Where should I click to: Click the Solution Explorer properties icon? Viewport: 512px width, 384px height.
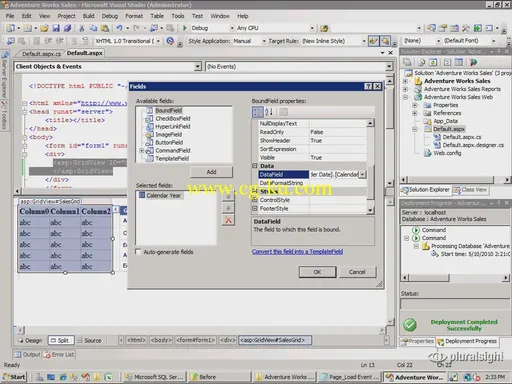(x=407, y=62)
